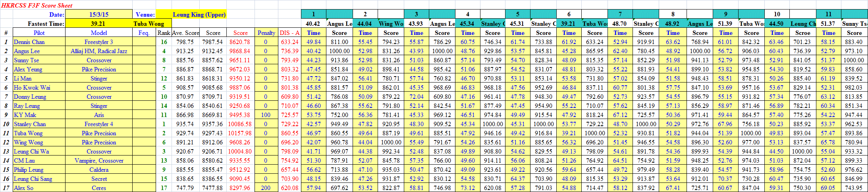This screenshot has width=868, height=192.
Task: Click the DIS - A column header
Action: (289, 33)
